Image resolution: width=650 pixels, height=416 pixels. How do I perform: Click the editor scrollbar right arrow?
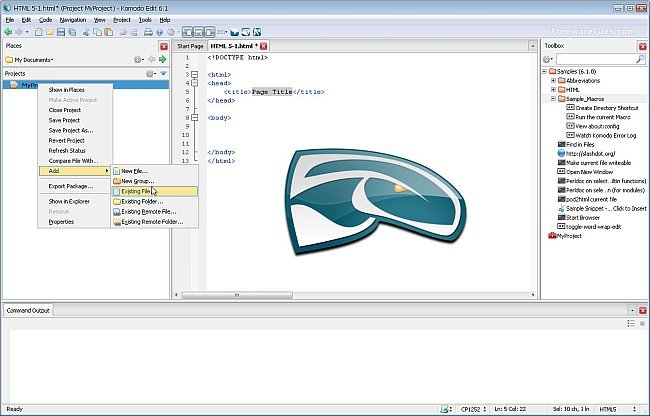coord(533,295)
